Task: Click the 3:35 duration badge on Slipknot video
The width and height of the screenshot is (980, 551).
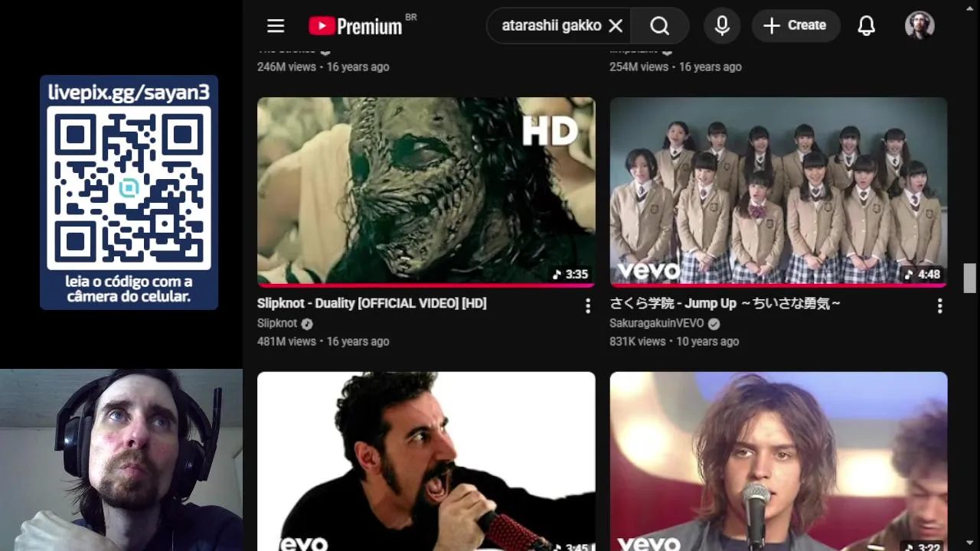Action: coord(571,274)
